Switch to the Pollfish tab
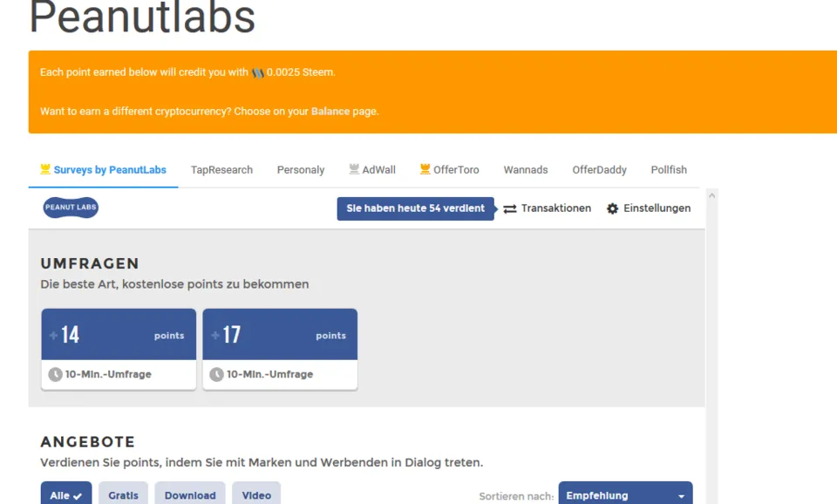The image size is (837, 504). [669, 170]
